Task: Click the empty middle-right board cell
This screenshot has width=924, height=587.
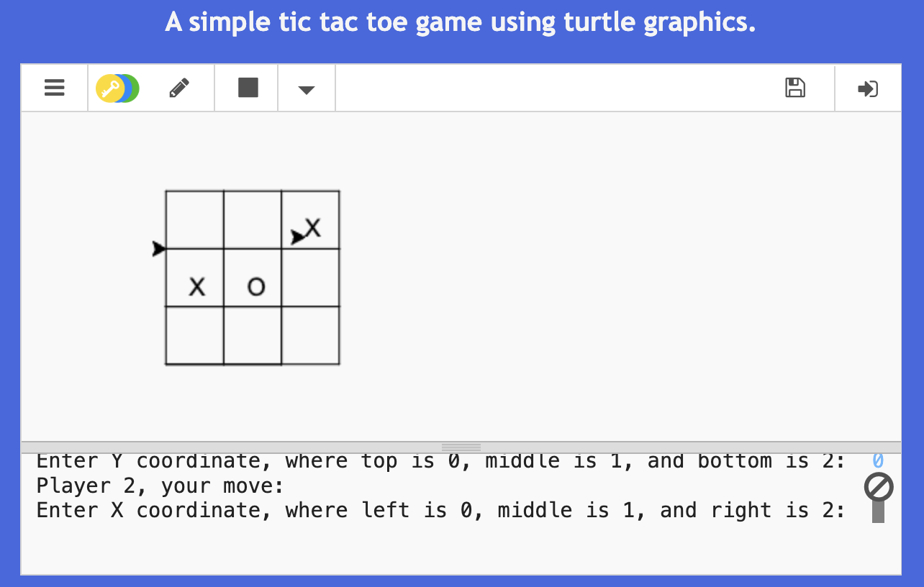Action: 310,278
